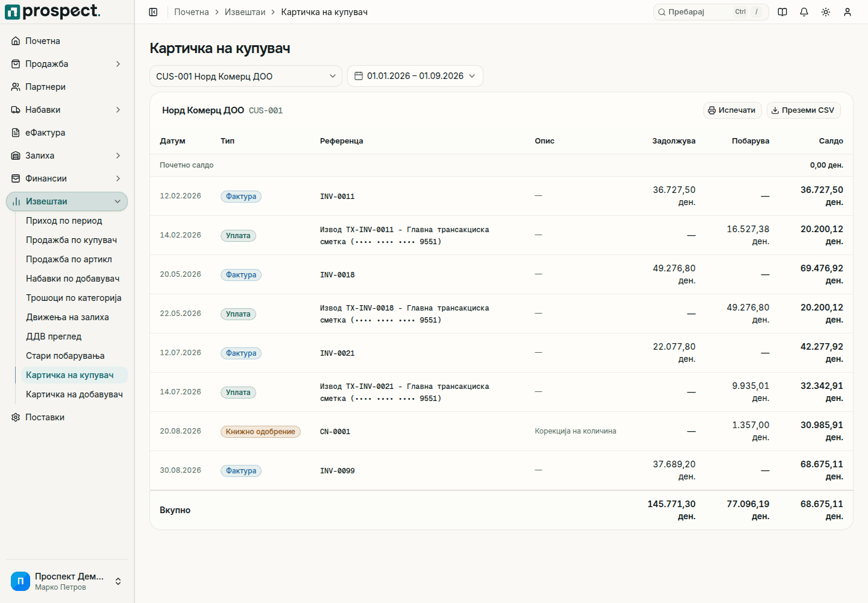868x603 pixels.
Task: Open the documentation book icon
Action: coord(782,12)
